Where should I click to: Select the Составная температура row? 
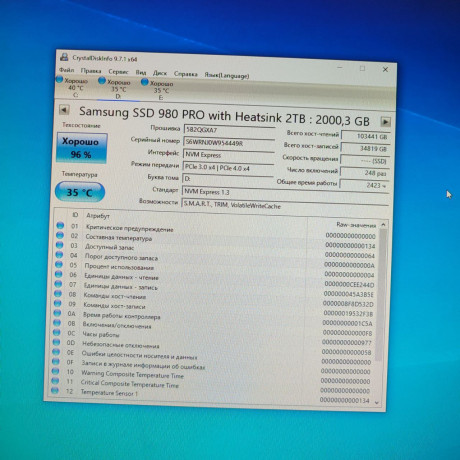click(x=217, y=242)
